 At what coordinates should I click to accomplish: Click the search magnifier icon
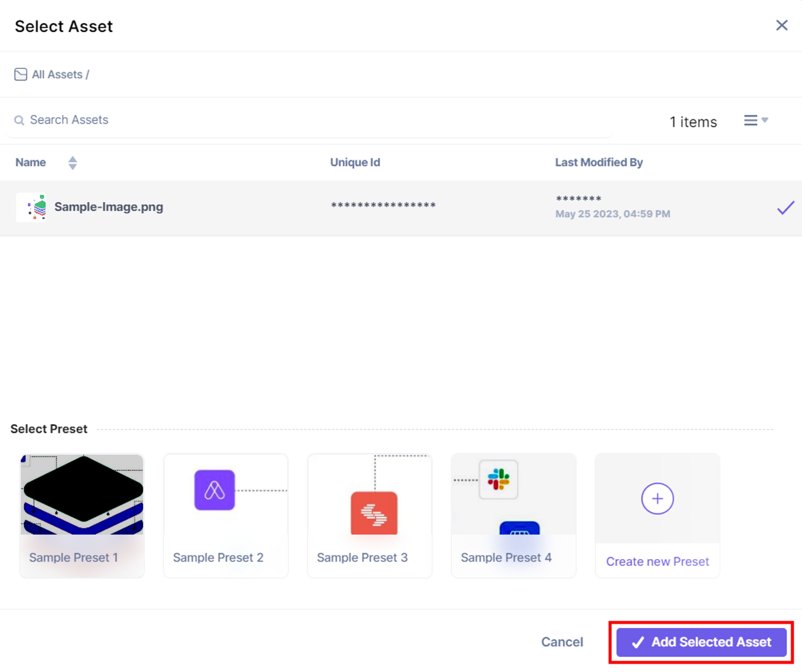tap(19, 120)
